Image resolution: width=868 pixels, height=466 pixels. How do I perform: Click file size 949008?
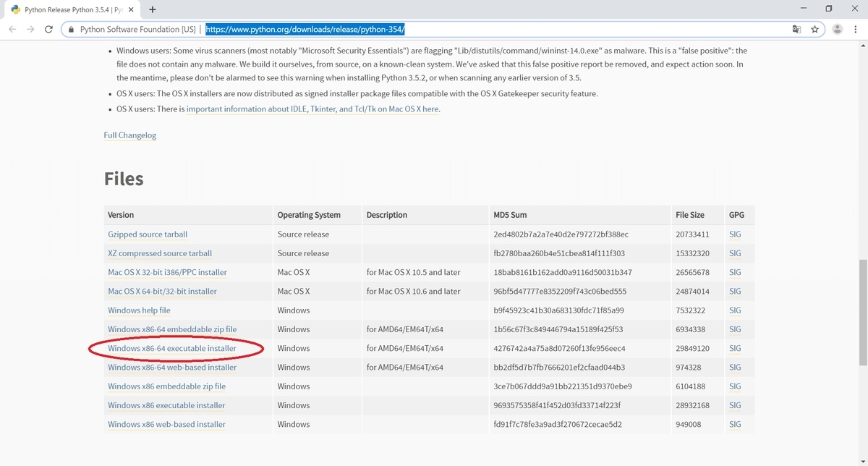click(688, 425)
